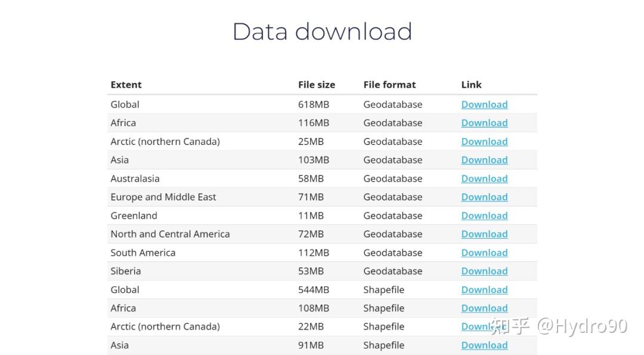Download the Africa Shapefile (108MB)
This screenshot has width=644, height=355.
484,308
